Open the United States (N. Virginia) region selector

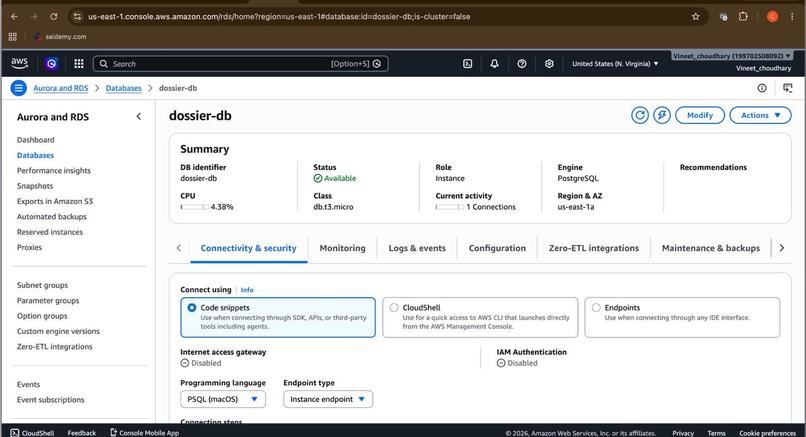615,64
